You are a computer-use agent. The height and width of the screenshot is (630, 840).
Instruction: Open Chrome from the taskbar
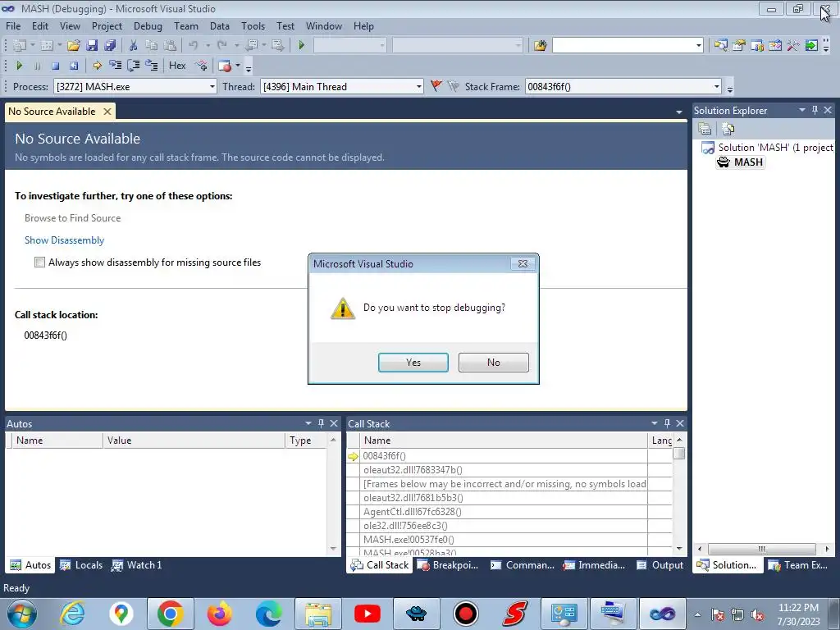click(170, 614)
